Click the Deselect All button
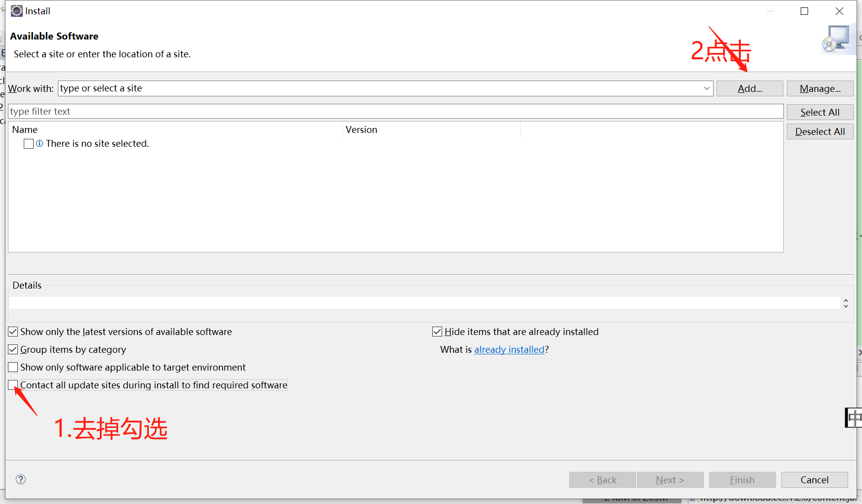Screen dimensions: 862x504 820,131
